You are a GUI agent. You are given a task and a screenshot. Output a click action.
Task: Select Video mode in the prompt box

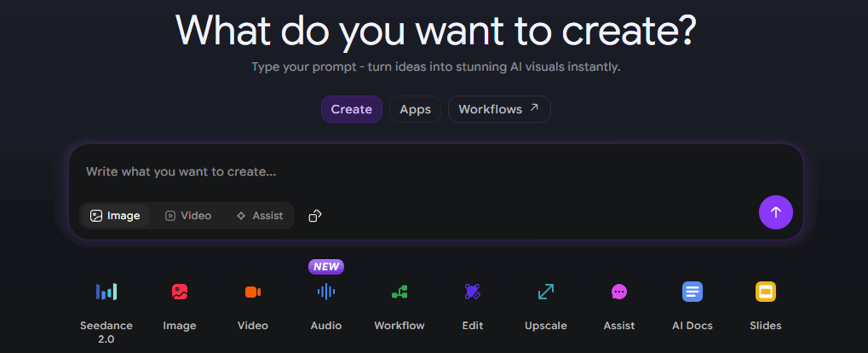pos(188,216)
